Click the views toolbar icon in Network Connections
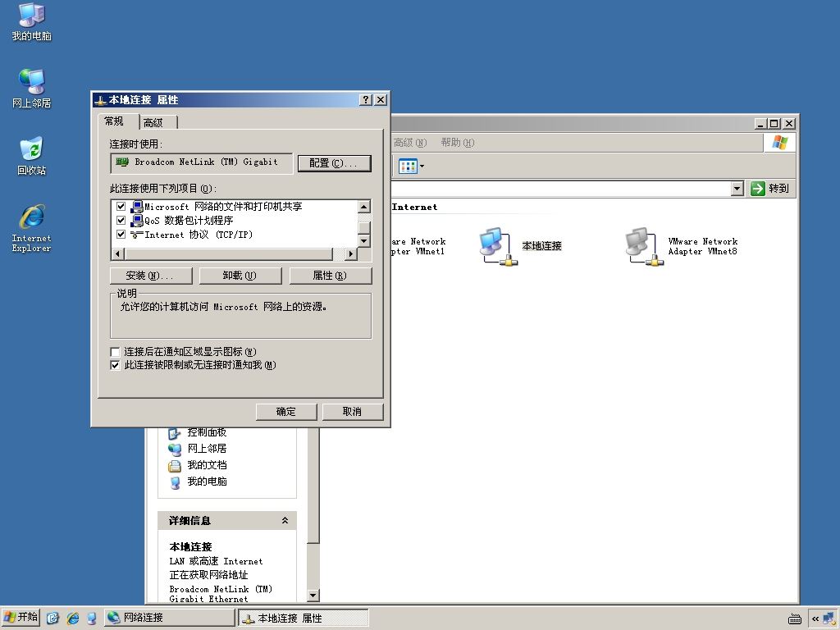The image size is (840, 630). (408, 166)
